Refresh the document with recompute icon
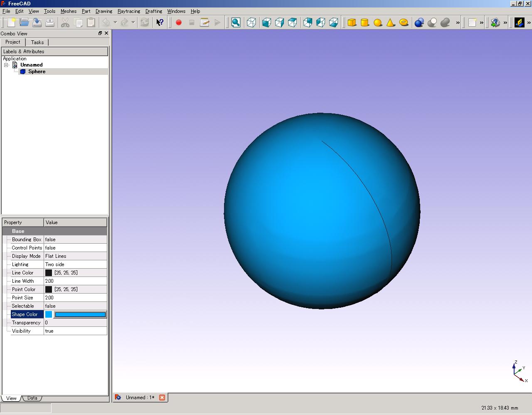Viewport: 532px width, 415px height. click(x=145, y=22)
